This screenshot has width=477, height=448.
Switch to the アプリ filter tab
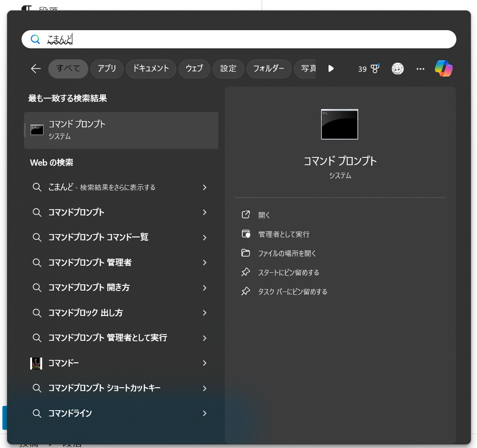[x=107, y=68]
